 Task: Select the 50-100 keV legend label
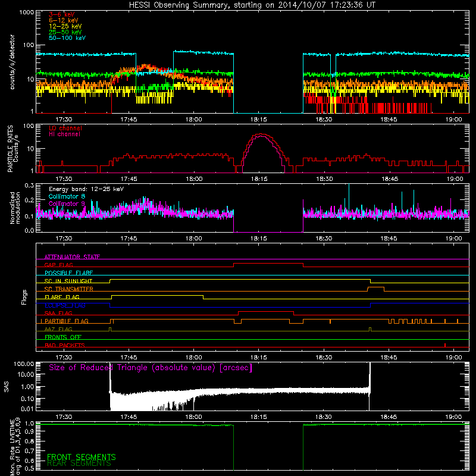click(x=67, y=38)
